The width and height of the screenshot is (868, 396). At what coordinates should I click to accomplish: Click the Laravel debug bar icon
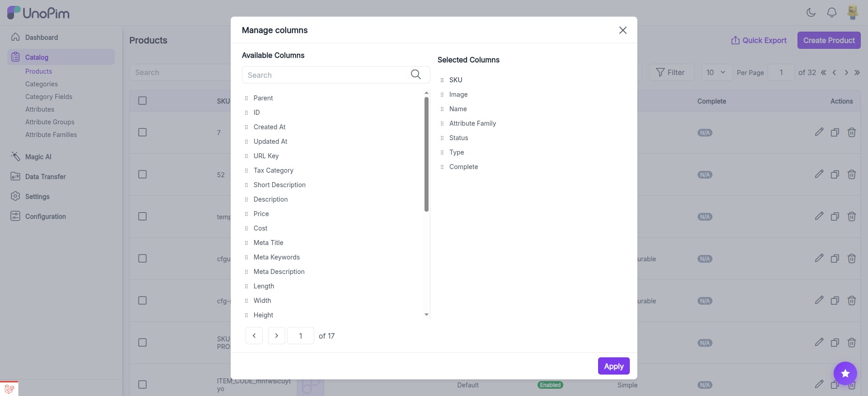coord(9,389)
